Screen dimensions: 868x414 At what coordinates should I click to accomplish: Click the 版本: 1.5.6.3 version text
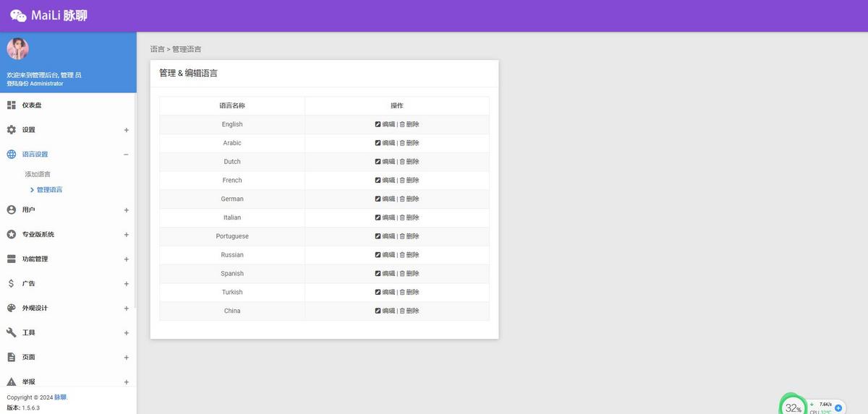23,407
